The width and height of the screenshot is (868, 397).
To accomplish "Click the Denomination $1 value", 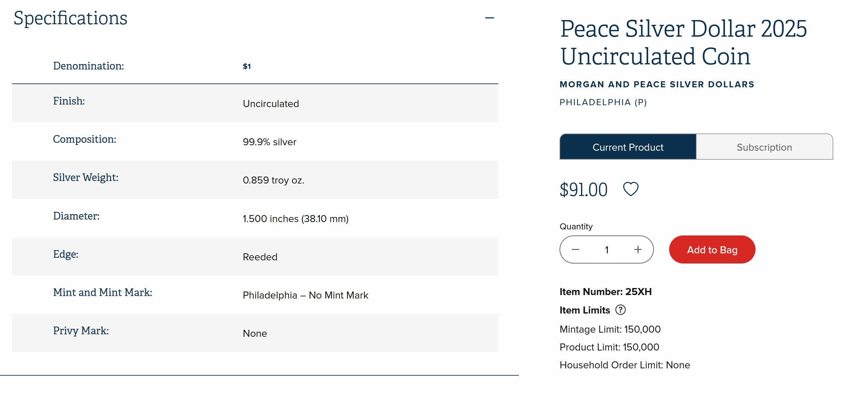I will click(x=247, y=66).
